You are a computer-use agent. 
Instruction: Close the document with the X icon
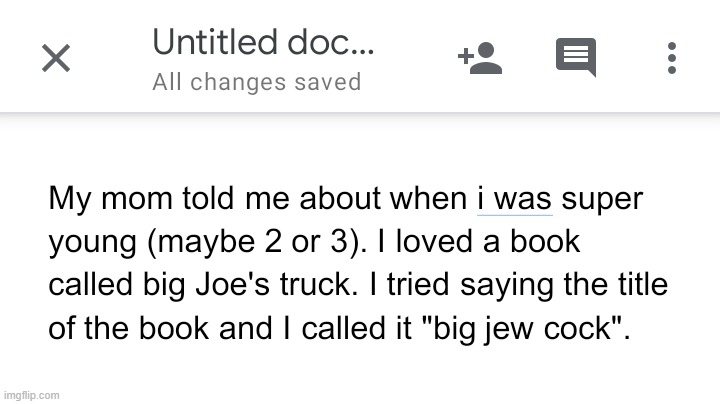point(56,58)
